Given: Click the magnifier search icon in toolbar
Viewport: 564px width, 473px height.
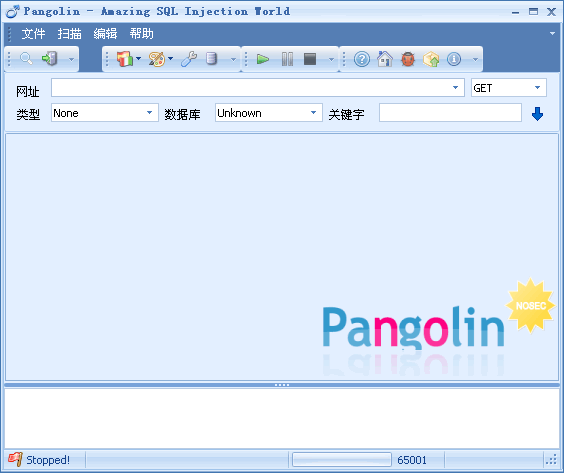Looking at the screenshot, I should 26,58.
